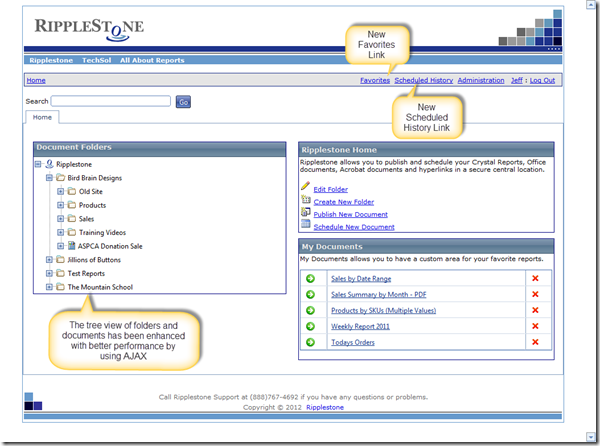Image resolution: width=600 pixels, height=446 pixels.
Task: Open the Schedule New Document link
Action: 354,227
